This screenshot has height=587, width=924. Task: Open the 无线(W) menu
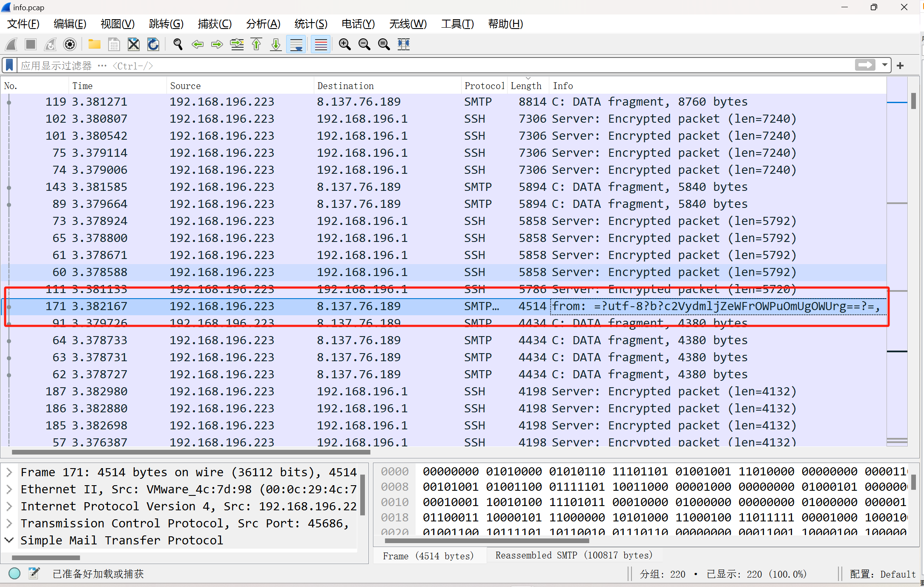(x=408, y=24)
